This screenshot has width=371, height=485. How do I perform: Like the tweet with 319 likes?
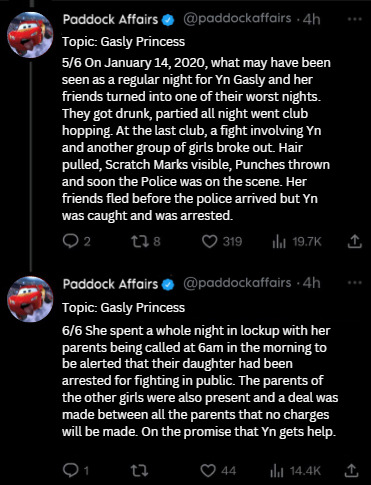point(222,241)
